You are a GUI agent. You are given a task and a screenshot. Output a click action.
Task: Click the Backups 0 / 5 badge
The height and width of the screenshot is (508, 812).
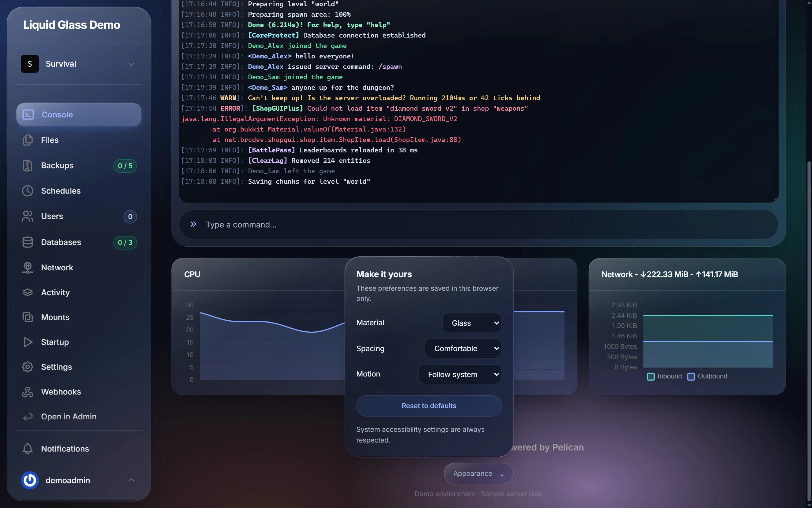(125, 166)
